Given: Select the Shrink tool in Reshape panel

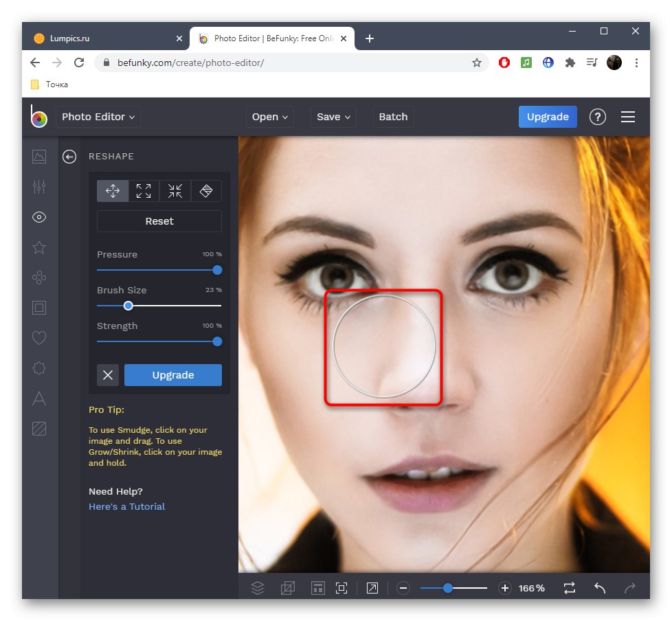Looking at the screenshot, I should [x=175, y=191].
